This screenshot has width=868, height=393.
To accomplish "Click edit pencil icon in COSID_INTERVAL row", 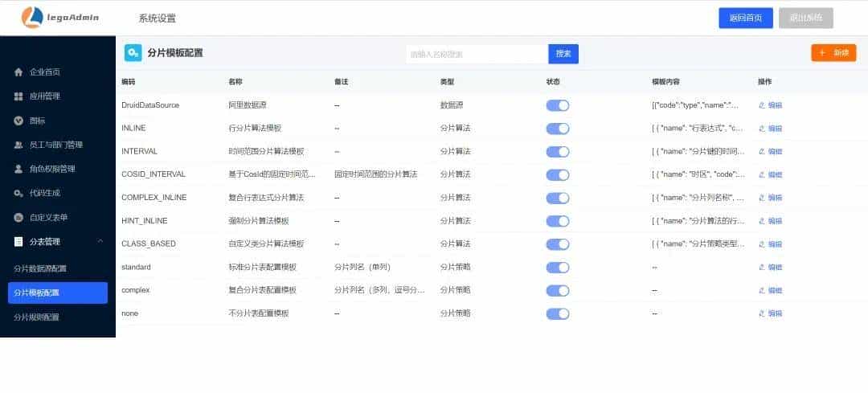I will tap(762, 175).
